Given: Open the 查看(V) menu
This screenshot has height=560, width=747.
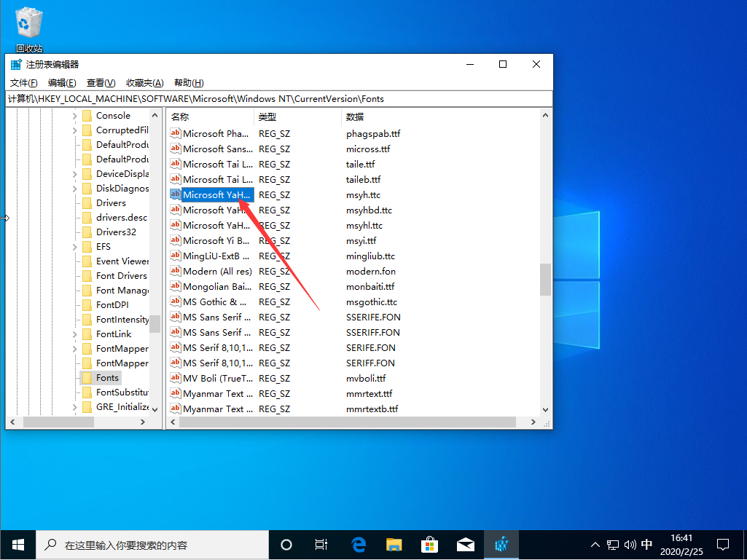Looking at the screenshot, I should (x=101, y=82).
